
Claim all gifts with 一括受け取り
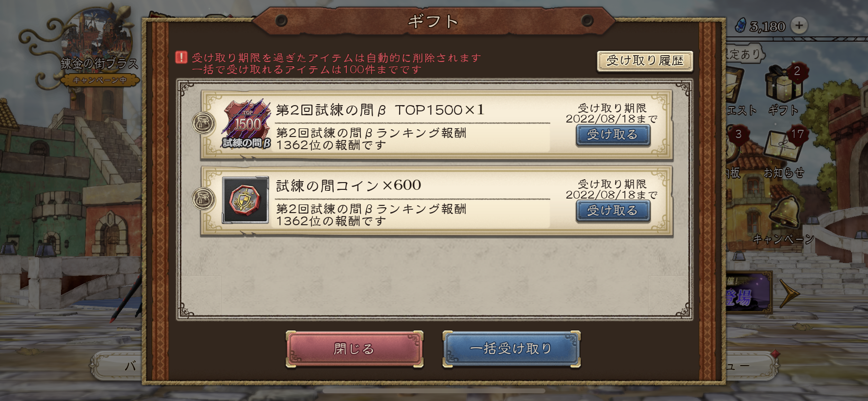(x=511, y=349)
